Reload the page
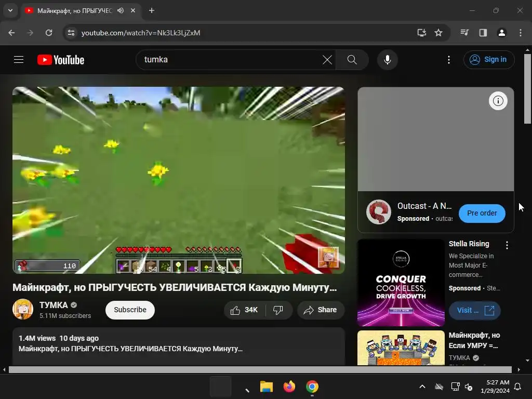The image size is (532, 399). [x=49, y=33]
